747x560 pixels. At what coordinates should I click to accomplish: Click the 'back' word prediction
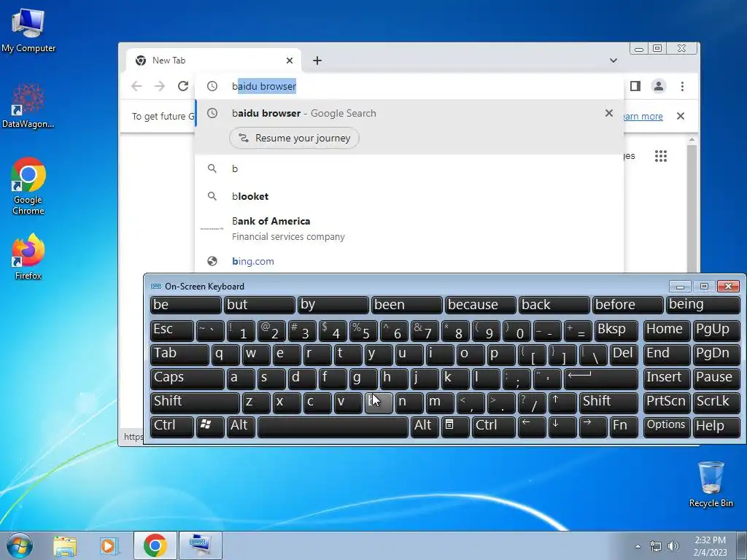point(554,305)
